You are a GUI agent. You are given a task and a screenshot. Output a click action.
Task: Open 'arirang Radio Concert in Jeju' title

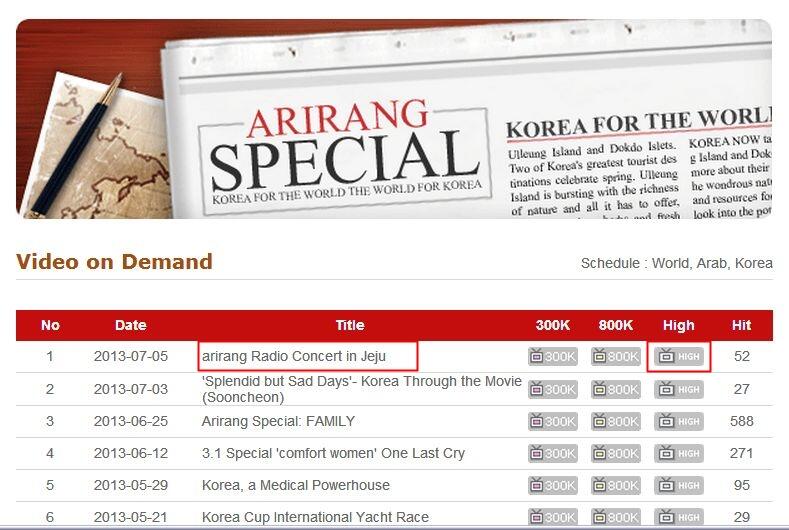[x=294, y=356]
